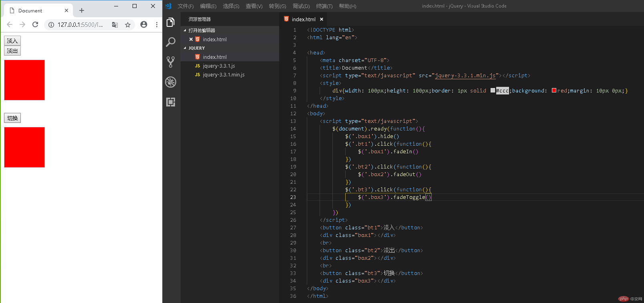This screenshot has height=303, width=644.
Task: Click the browser address bar URL
Action: pos(80,24)
